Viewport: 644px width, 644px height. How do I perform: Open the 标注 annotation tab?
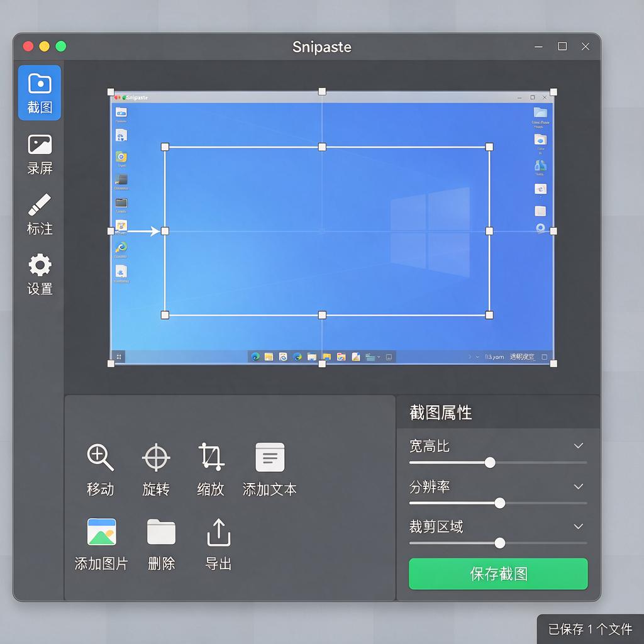pos(40,215)
